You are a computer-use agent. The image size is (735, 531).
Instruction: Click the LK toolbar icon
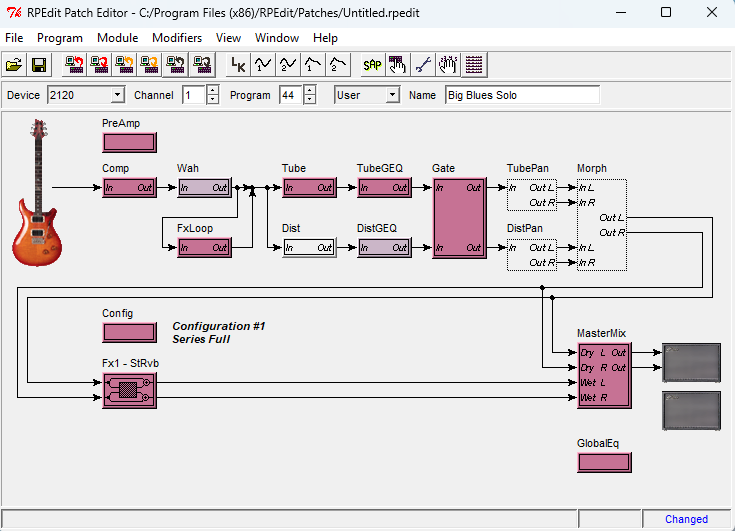[238, 65]
